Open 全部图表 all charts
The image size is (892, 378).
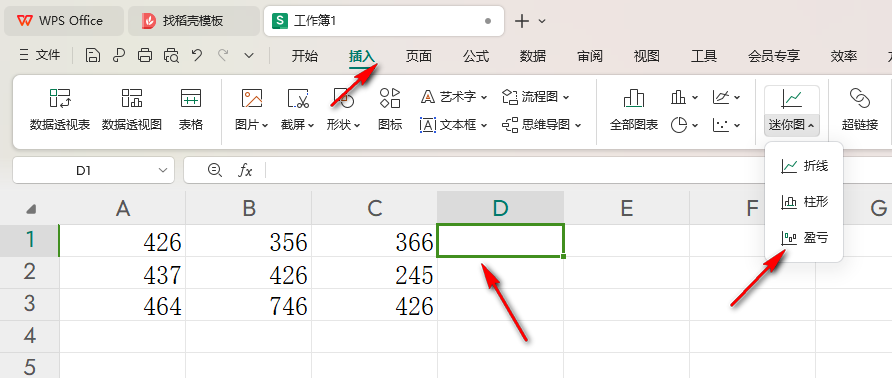[x=634, y=109]
